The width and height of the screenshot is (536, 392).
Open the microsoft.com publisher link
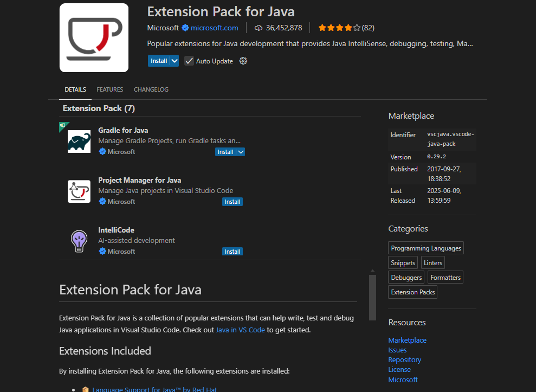tap(214, 28)
